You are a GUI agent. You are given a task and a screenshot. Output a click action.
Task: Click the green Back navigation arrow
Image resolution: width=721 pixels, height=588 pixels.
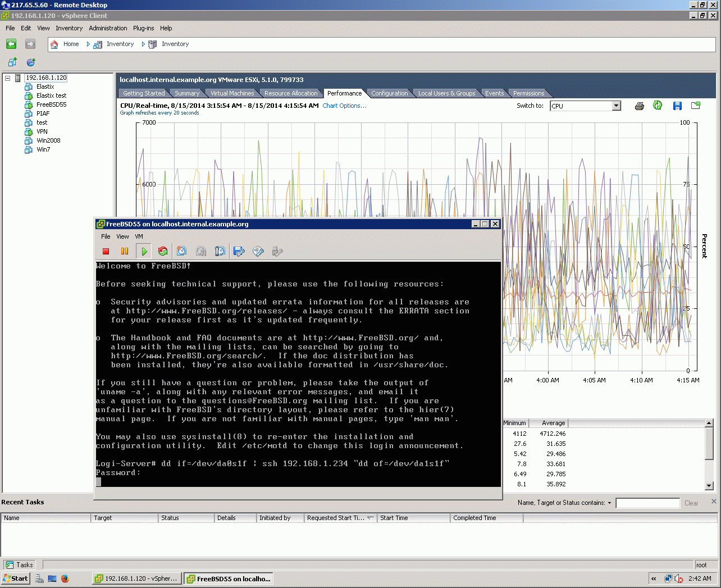tap(11, 44)
